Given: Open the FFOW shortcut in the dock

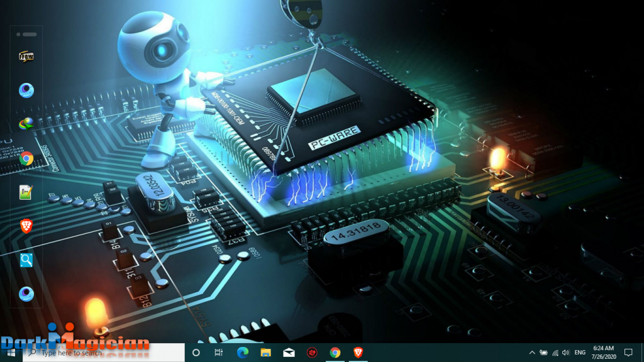Looking at the screenshot, I should (x=26, y=57).
